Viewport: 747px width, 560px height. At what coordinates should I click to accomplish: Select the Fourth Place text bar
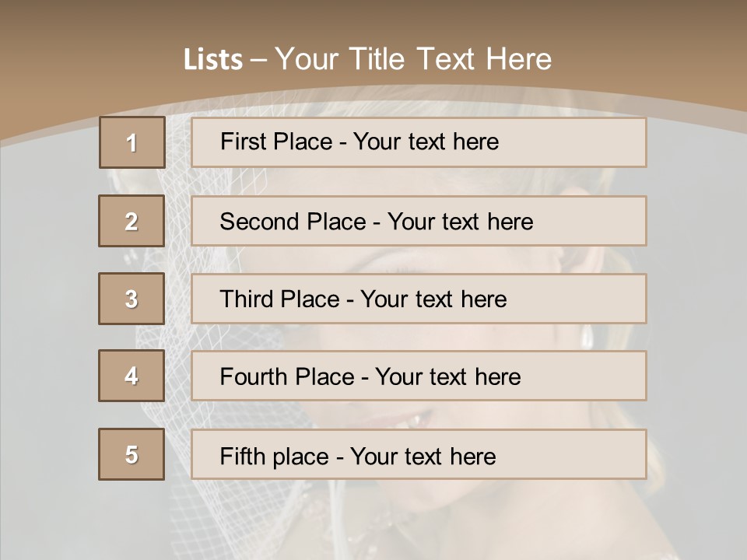click(x=419, y=376)
